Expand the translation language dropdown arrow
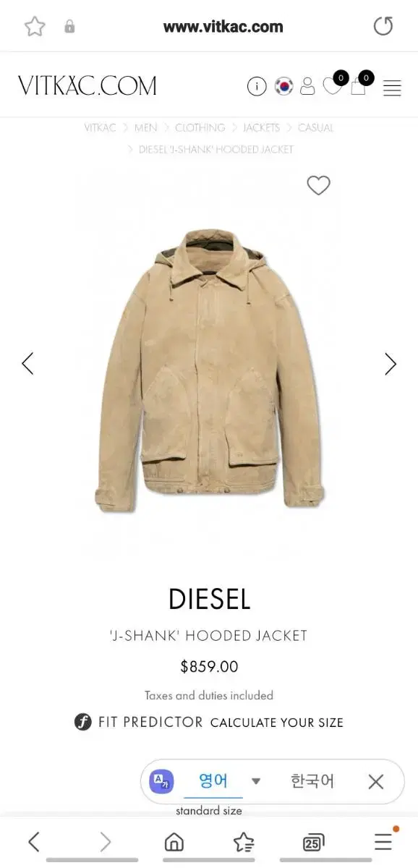Viewport: 418px width, 868px height. [255, 781]
